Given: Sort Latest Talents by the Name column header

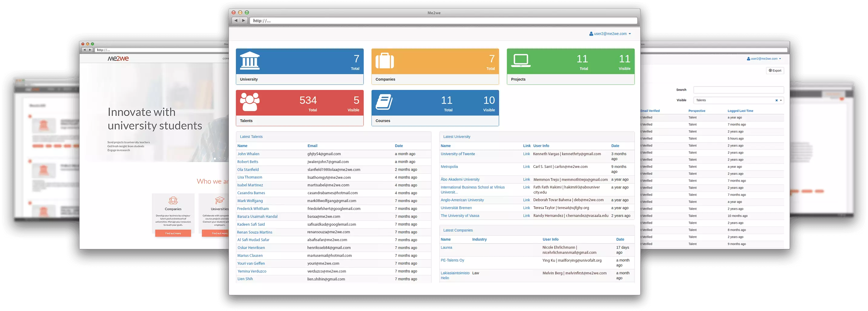Looking at the screenshot, I should (242, 146).
